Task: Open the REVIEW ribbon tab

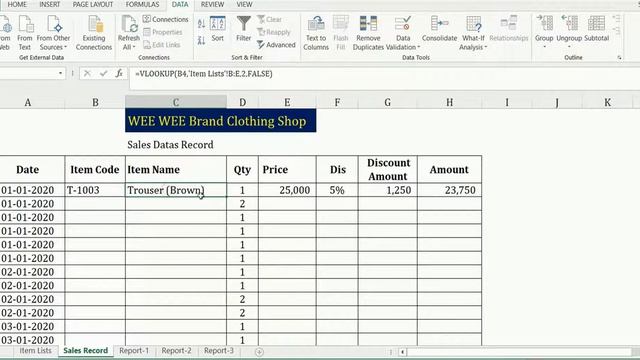Action: coord(212,4)
